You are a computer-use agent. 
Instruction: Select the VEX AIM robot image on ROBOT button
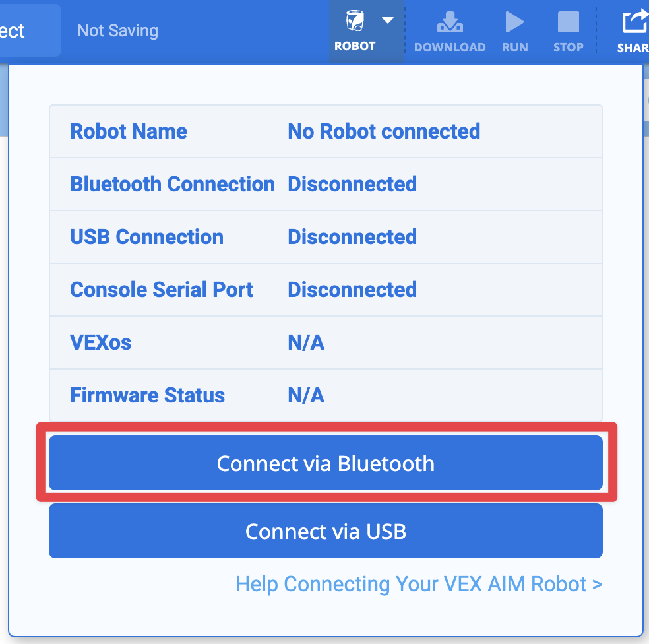(354, 20)
